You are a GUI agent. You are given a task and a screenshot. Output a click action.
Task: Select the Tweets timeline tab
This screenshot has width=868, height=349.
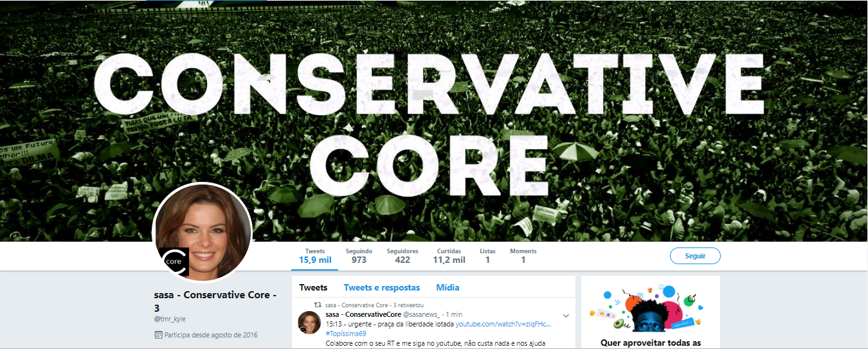tap(313, 288)
